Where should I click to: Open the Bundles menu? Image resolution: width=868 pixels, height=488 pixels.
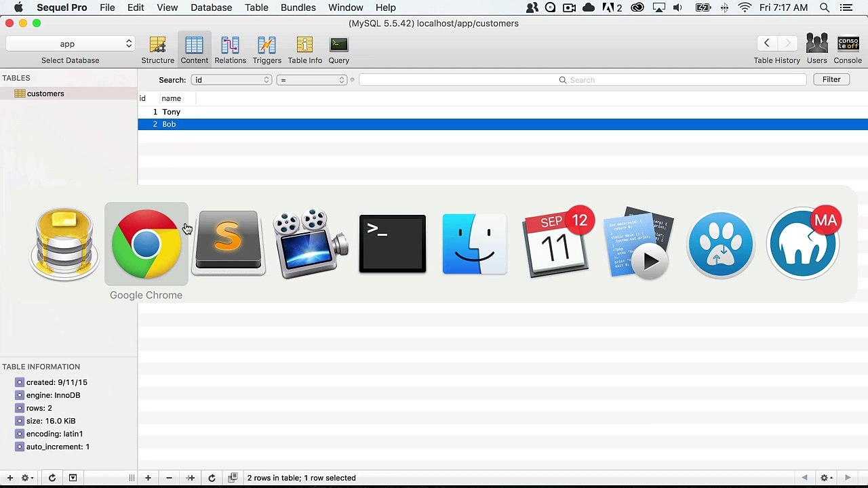(x=298, y=7)
